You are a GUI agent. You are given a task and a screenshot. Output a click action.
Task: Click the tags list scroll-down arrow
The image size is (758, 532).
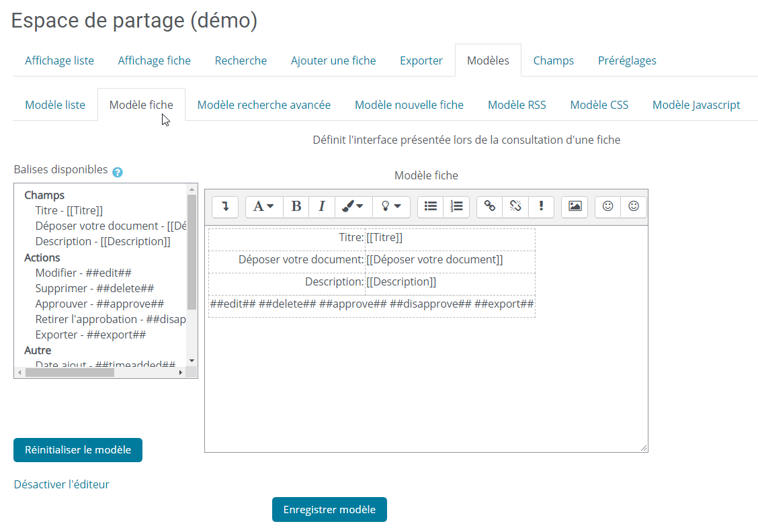pyautogui.click(x=192, y=361)
